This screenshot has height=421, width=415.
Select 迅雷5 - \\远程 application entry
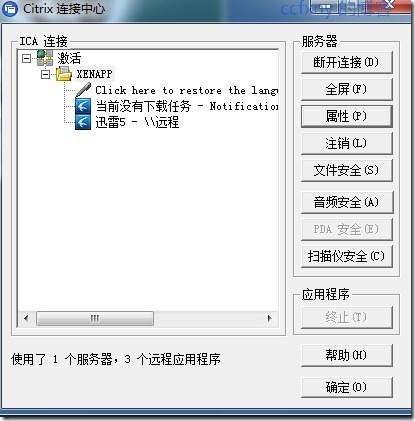point(137,122)
